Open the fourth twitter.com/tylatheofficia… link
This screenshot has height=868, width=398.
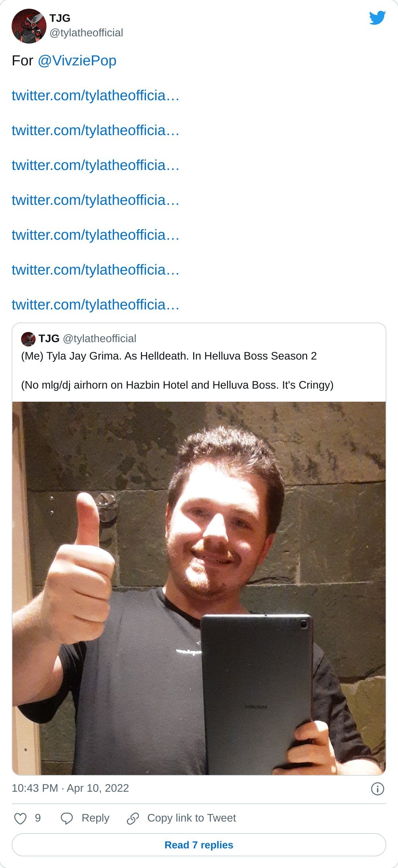[96, 200]
